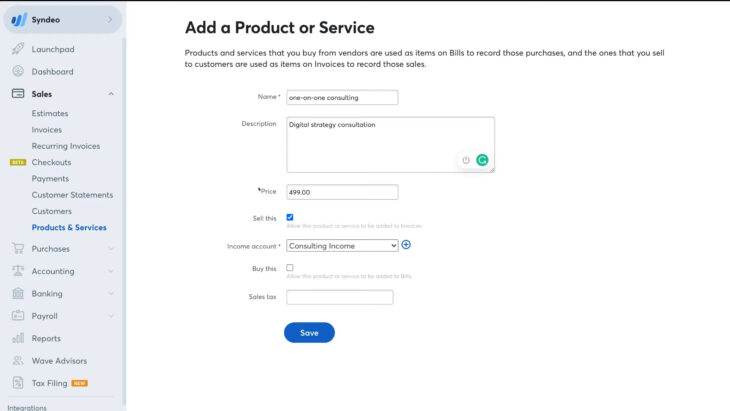Expand the Purchases menu section
This screenshot has width=730, height=411.
pyautogui.click(x=62, y=249)
